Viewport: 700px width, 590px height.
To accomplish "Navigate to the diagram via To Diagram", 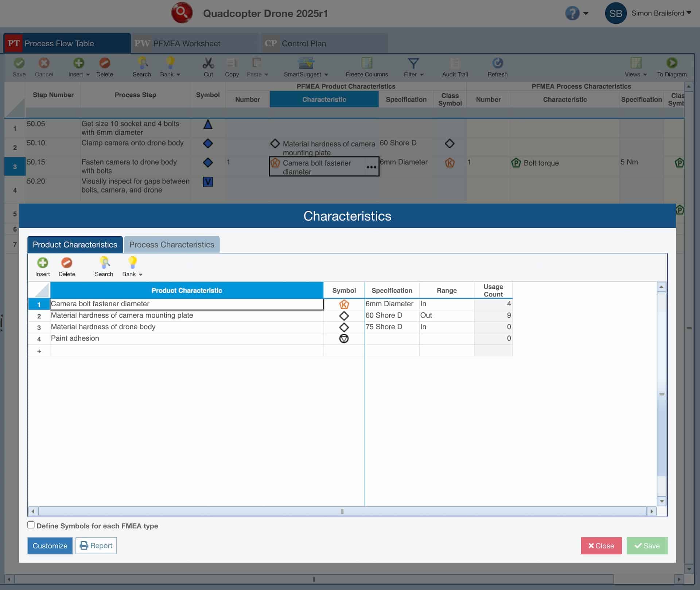I will coord(672,67).
